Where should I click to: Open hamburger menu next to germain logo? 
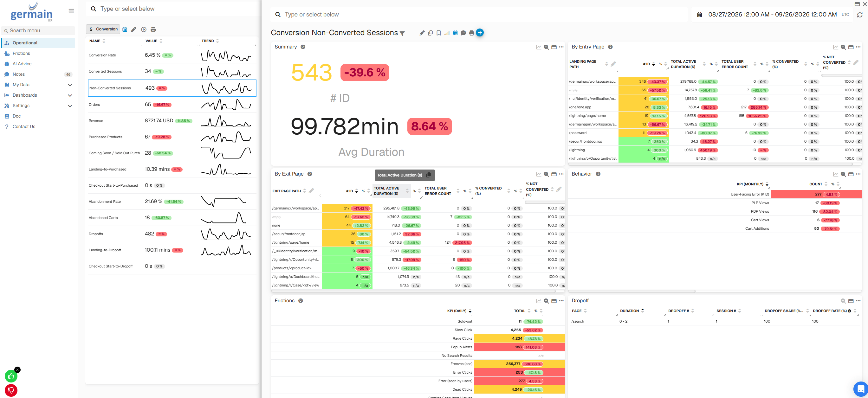pos(71,11)
